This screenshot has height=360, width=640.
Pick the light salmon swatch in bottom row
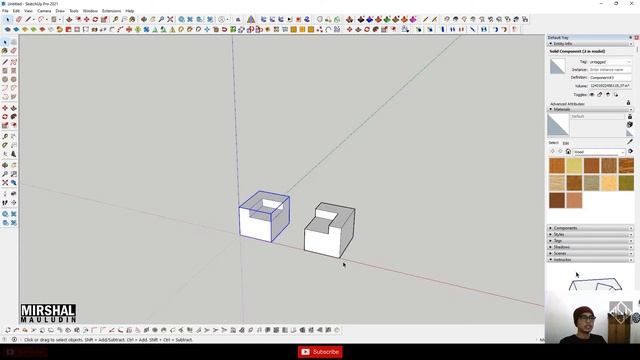point(574,200)
